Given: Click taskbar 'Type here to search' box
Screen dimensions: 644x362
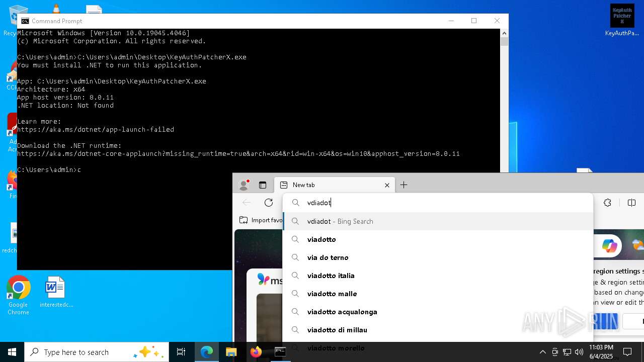Looking at the screenshot, I should [x=97, y=352].
